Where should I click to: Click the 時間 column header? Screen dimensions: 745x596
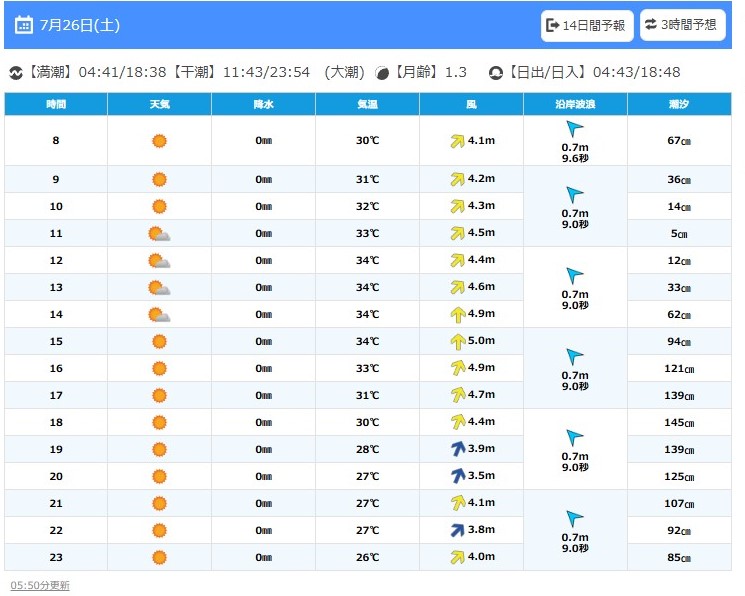[x=56, y=104]
